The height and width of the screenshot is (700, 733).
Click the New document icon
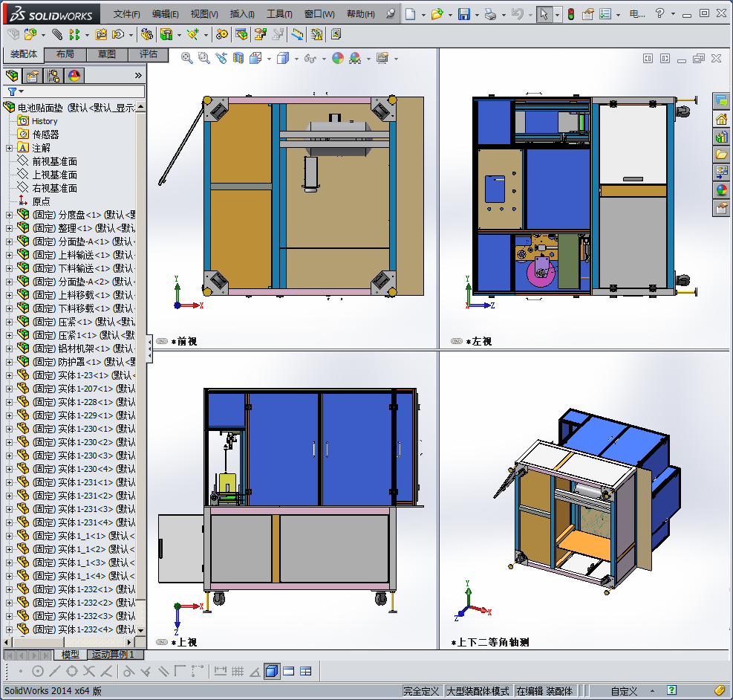[x=410, y=14]
